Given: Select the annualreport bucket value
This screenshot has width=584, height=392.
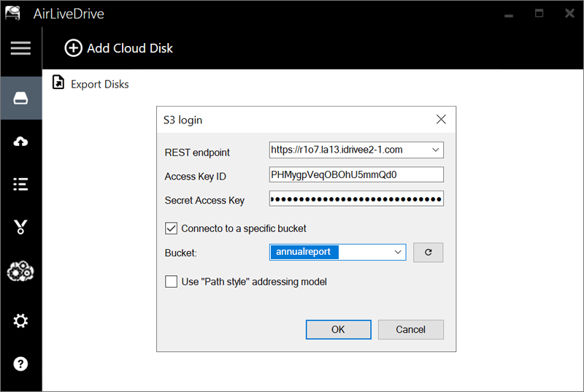Looking at the screenshot, I should point(303,252).
